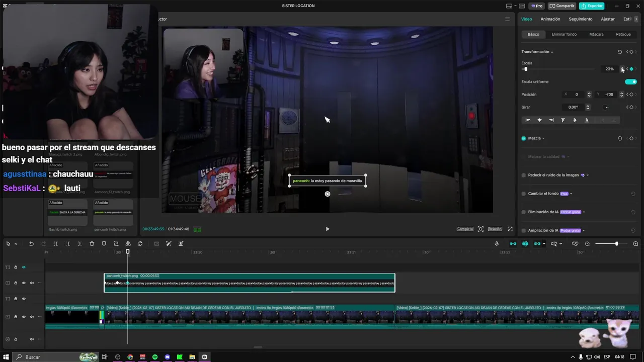Open the Ajustar tab
644x362 pixels.
(608, 19)
